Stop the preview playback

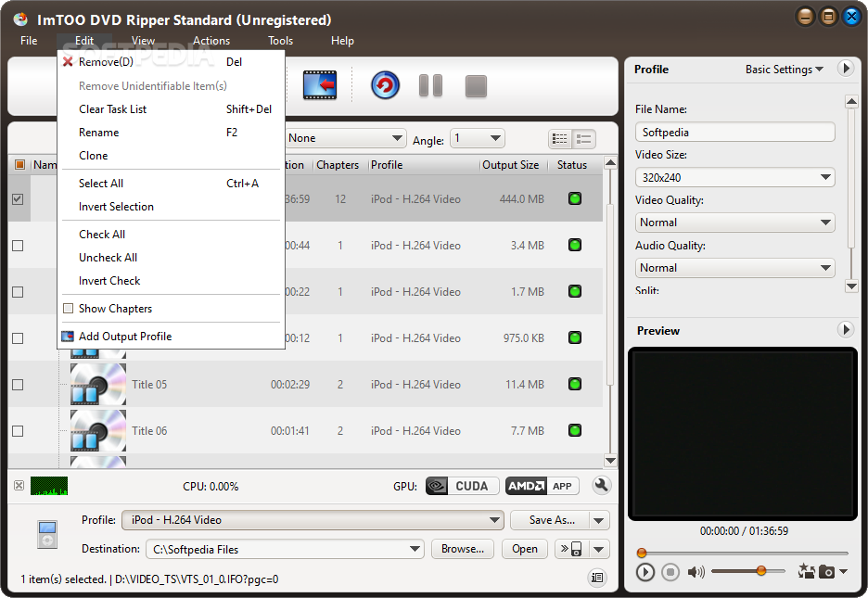click(670, 571)
